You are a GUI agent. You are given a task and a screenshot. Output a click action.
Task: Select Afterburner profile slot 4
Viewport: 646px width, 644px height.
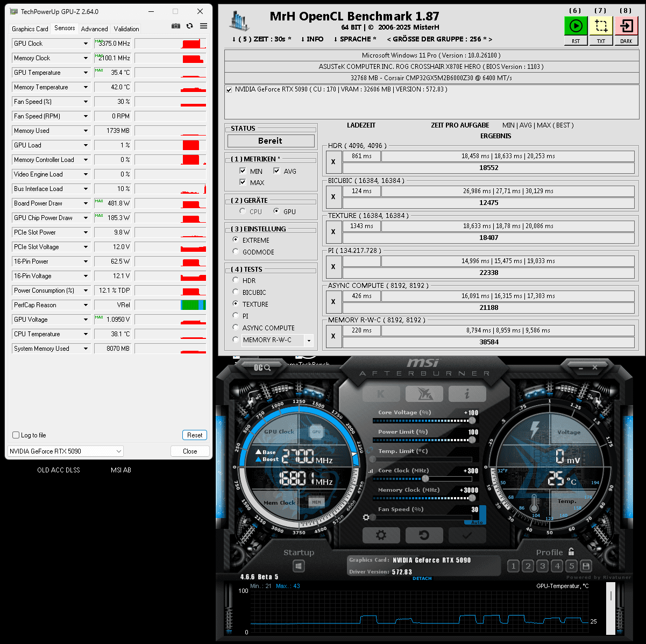[557, 566]
